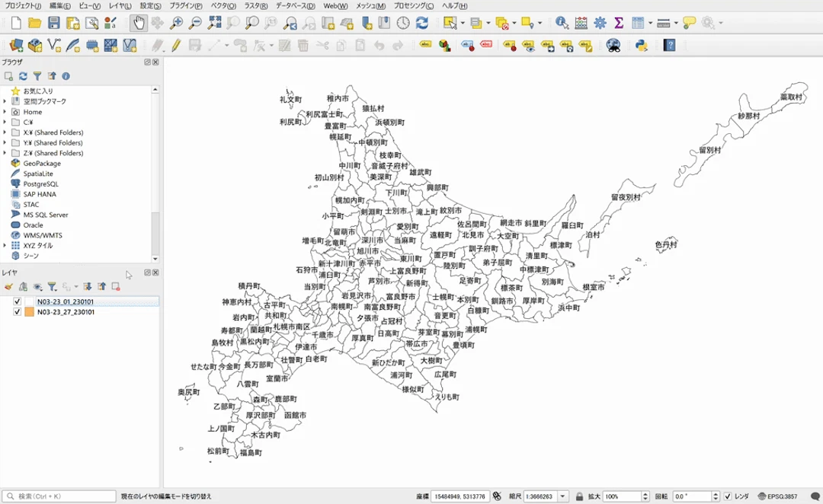Open a project with the yellow folder icon

point(34,23)
